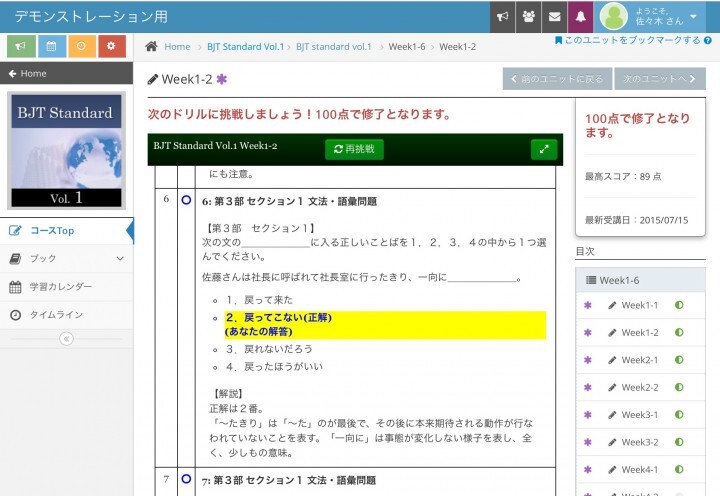
Task: Click the home icon in breadcrumb
Action: (x=152, y=46)
